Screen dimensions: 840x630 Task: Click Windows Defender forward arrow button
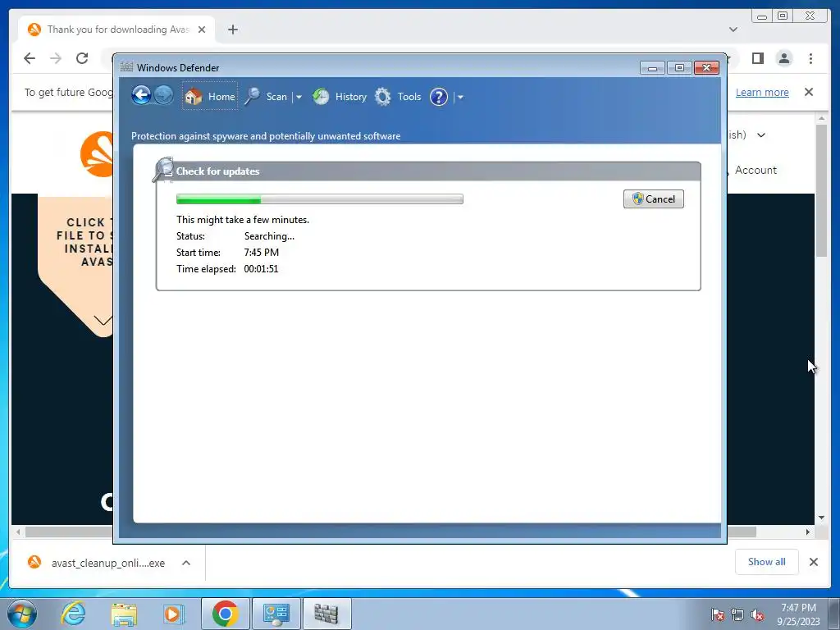coord(163,96)
